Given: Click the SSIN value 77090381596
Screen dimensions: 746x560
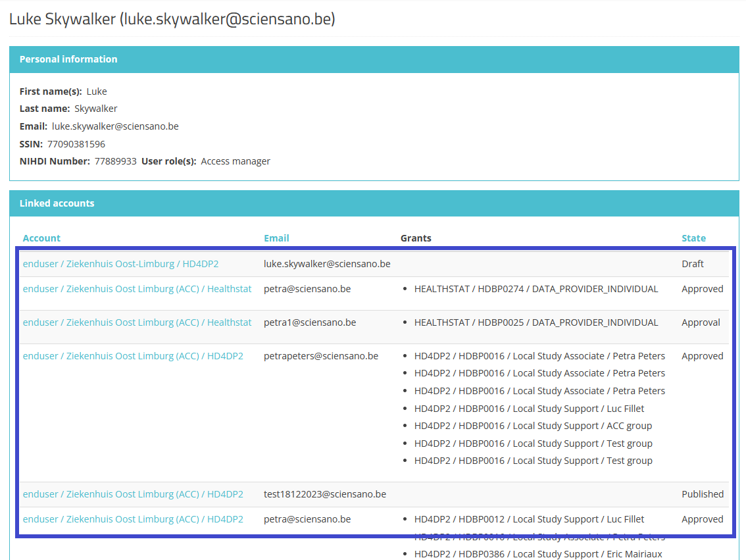Looking at the screenshot, I should click(x=76, y=144).
